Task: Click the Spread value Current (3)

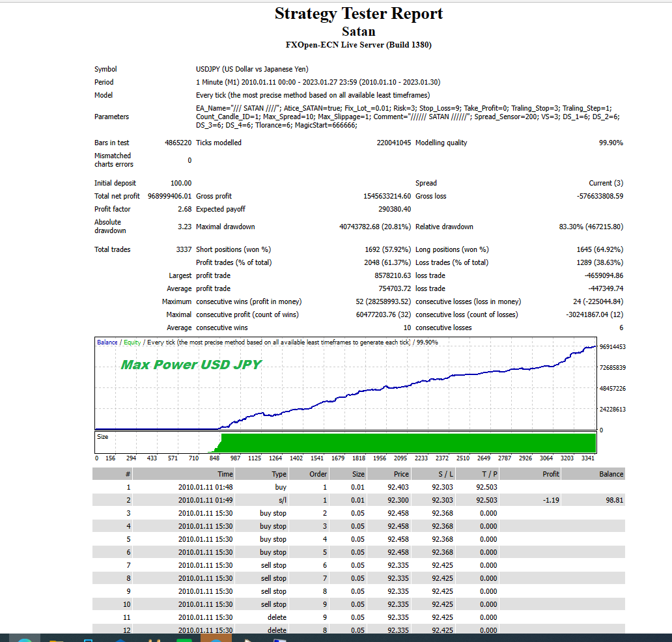Action: pos(606,183)
